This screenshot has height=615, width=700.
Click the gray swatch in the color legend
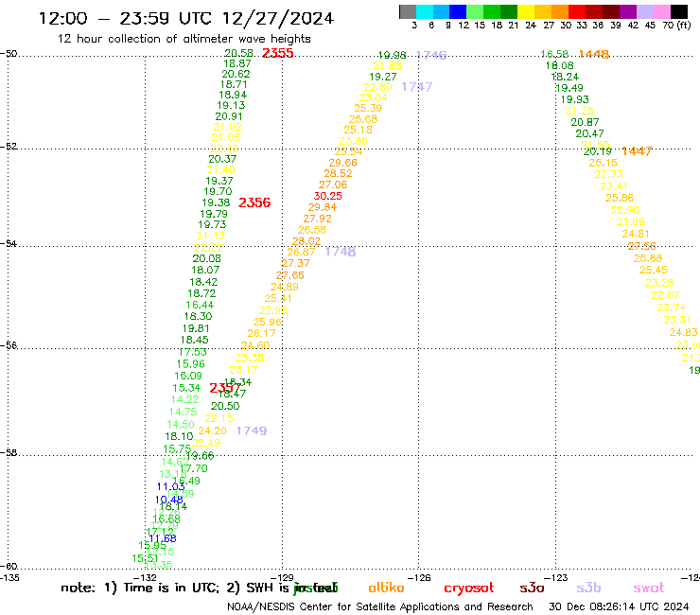(x=408, y=11)
